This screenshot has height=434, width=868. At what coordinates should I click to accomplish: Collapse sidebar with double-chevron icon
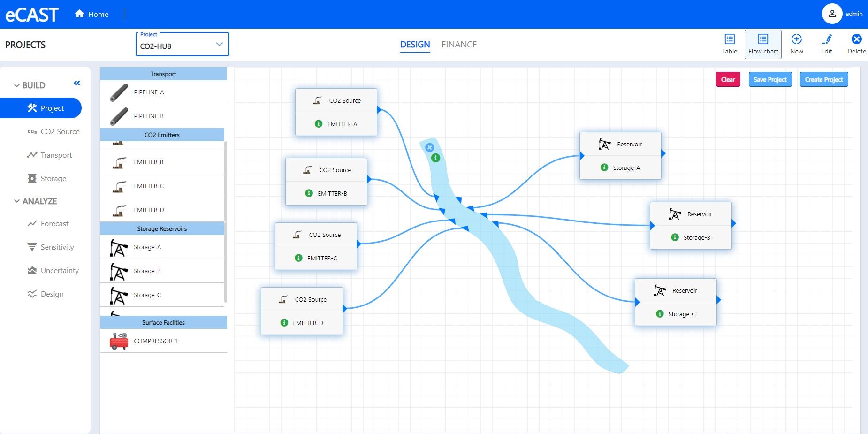(x=77, y=83)
